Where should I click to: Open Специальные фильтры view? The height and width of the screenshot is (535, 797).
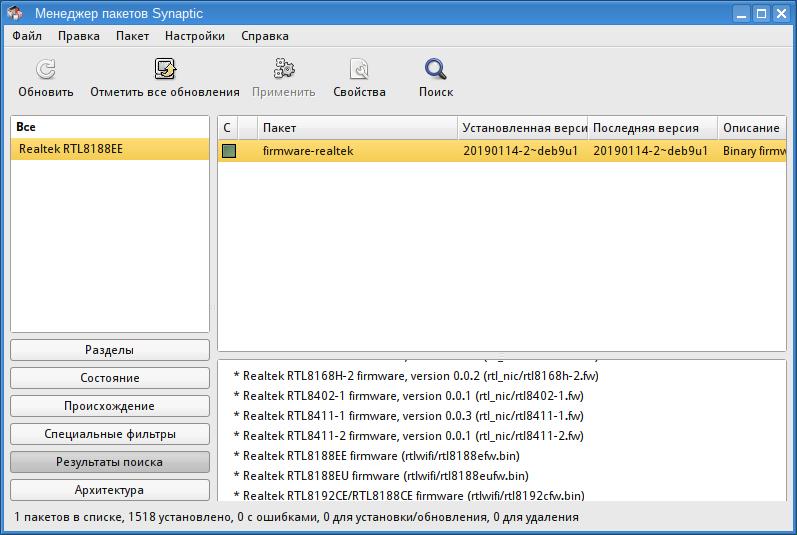110,434
